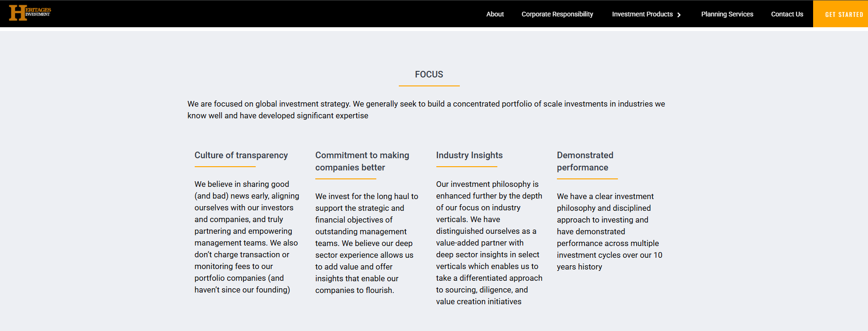Click the Heritages Investment logo
Viewport: 868px width, 331px height.
pos(30,13)
